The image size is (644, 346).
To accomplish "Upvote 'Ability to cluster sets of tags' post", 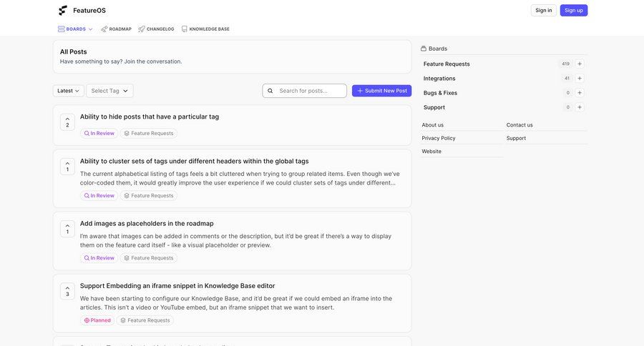I will 67,167.
